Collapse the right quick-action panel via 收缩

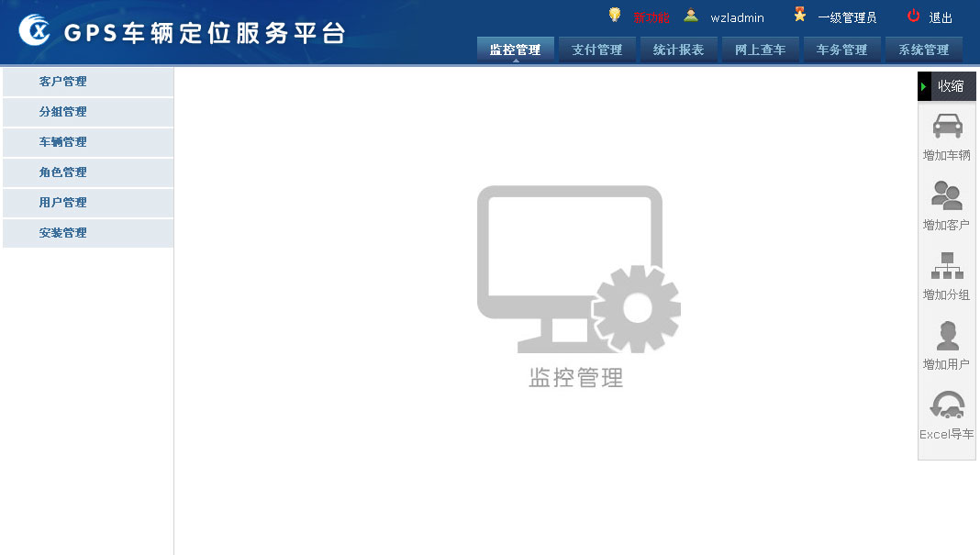tap(947, 86)
